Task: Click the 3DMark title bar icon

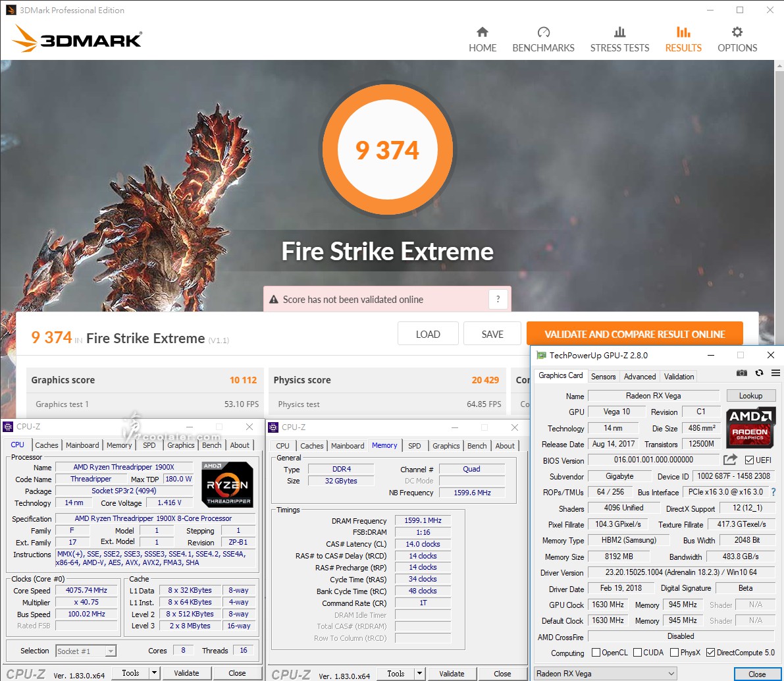Action: 11,10
